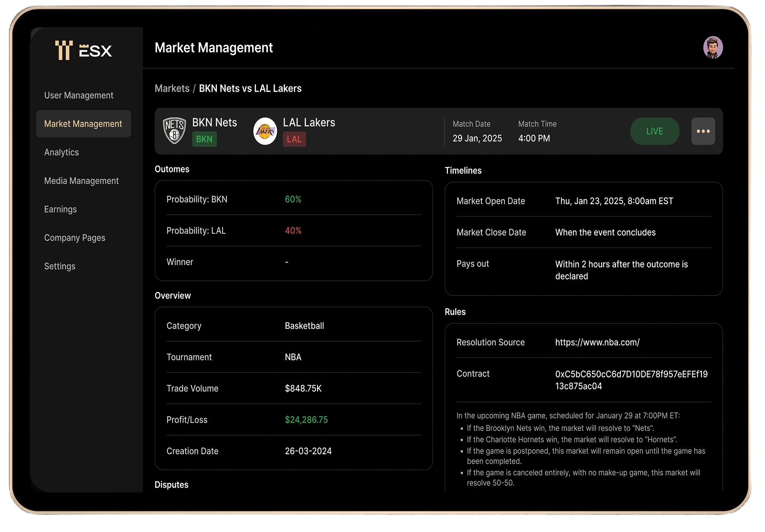765x532 pixels.
Task: Open User Management in sidebar
Action: [x=79, y=95]
